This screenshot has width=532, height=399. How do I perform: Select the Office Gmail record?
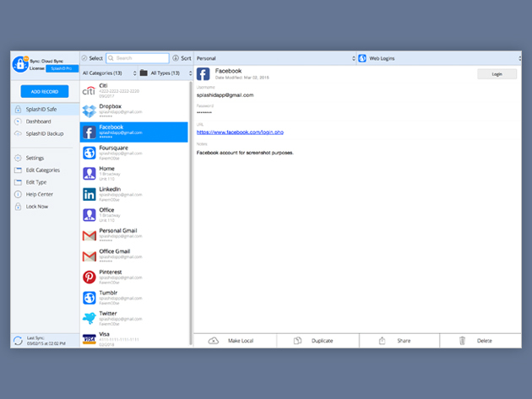134,256
